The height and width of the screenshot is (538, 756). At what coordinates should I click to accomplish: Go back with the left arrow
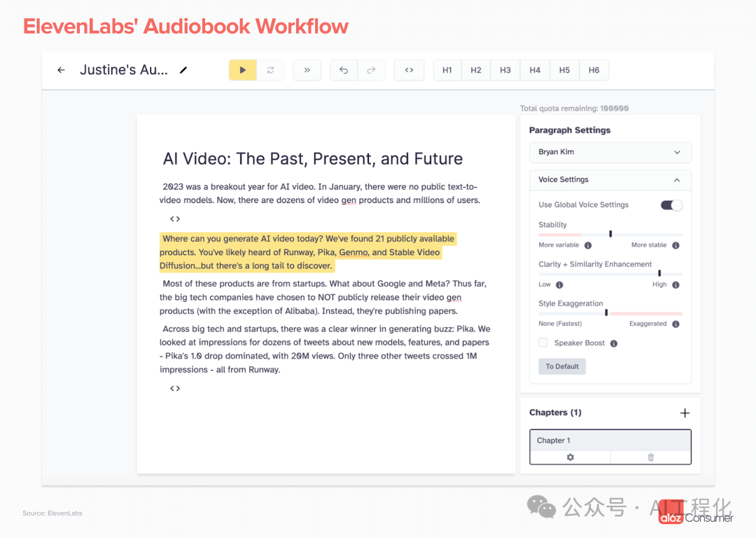61,70
